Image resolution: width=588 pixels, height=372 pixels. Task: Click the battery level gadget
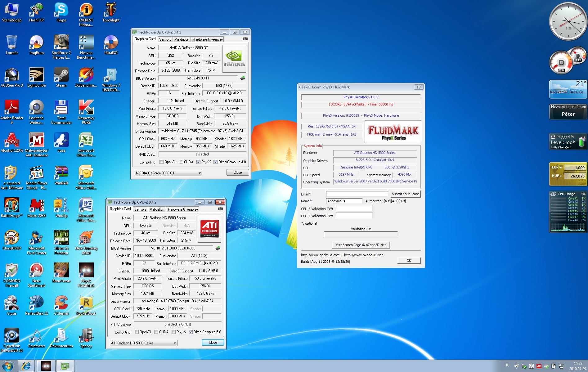pyautogui.click(x=568, y=142)
